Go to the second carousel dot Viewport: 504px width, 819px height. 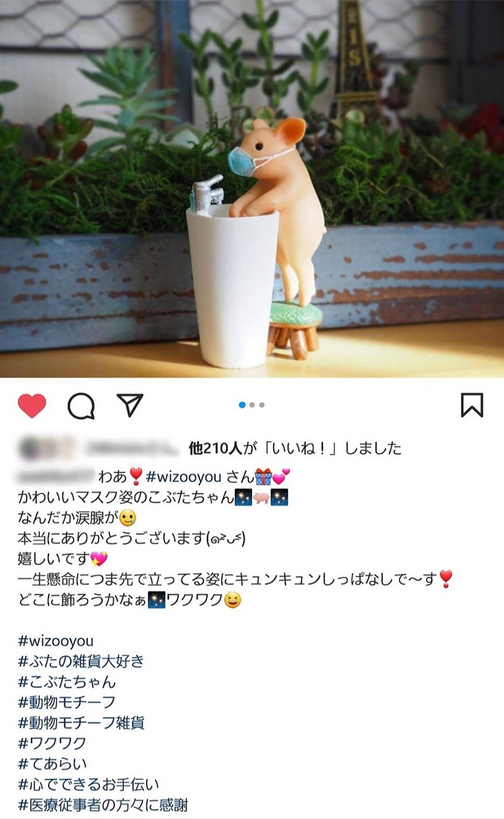point(252,405)
